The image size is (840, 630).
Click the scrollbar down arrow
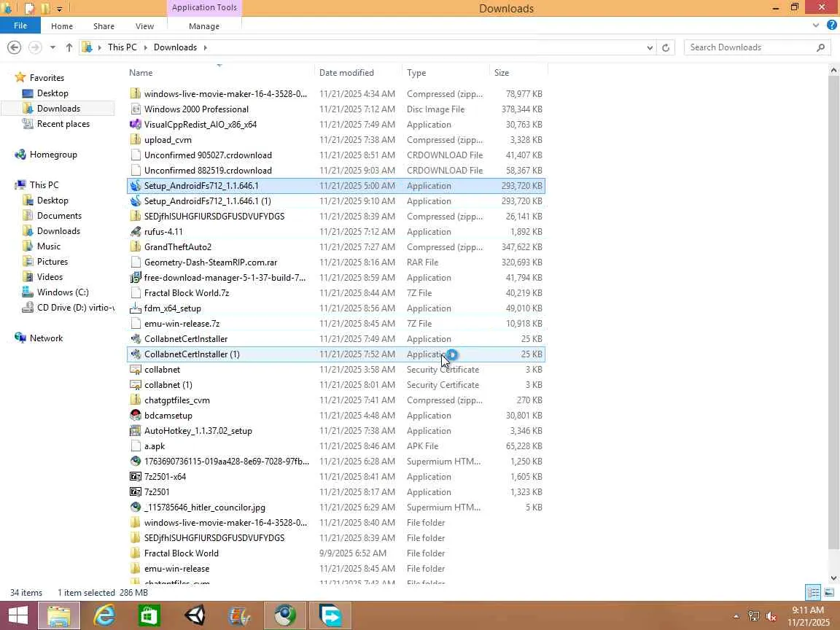pos(833,578)
